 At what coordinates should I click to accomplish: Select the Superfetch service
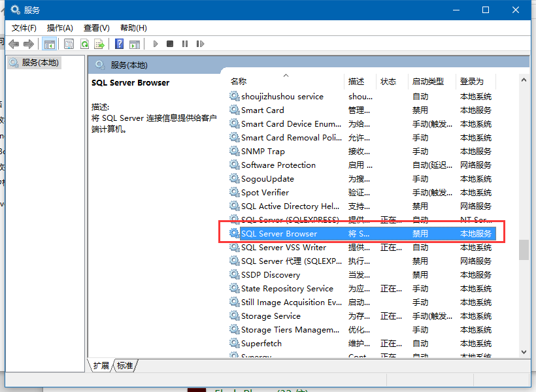[362, 344]
